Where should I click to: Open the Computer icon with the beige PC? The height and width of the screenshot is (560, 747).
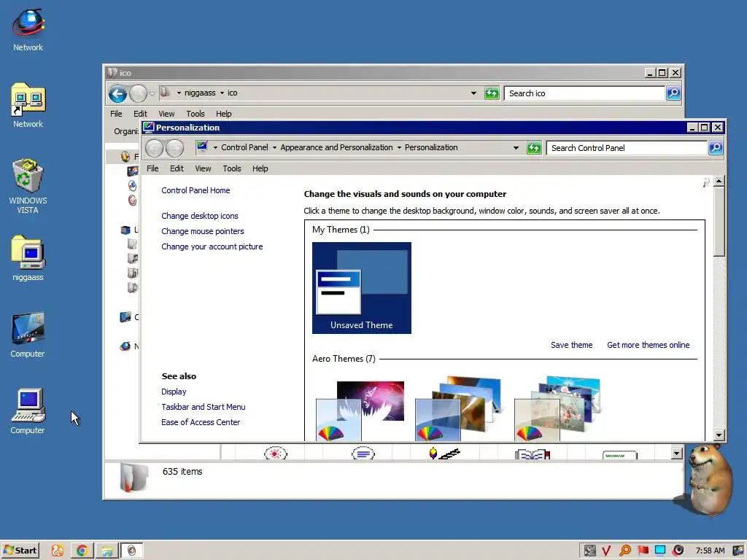point(28,405)
